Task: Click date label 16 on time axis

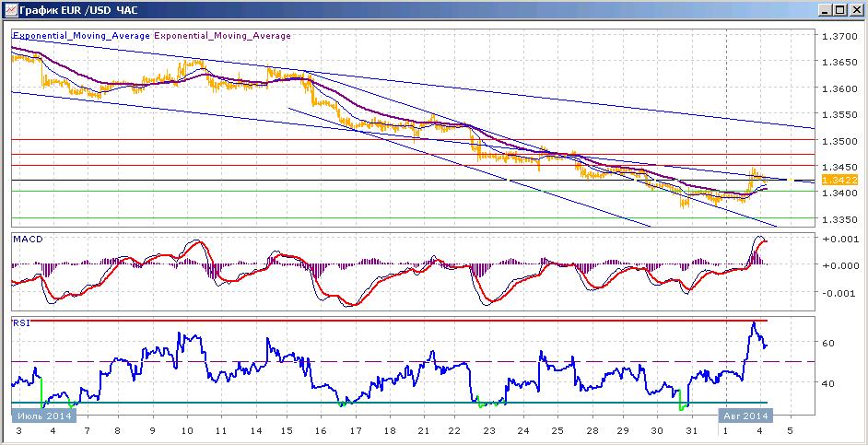Action: coord(322,430)
